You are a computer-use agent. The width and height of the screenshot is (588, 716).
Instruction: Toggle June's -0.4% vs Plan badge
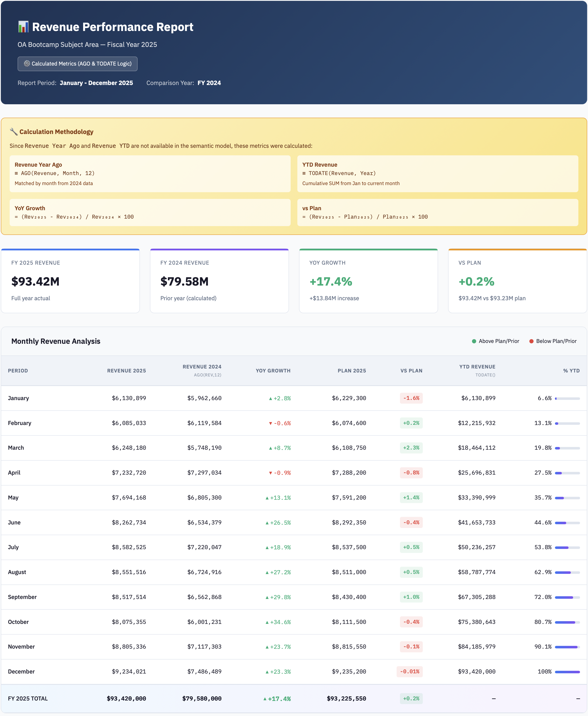point(411,522)
